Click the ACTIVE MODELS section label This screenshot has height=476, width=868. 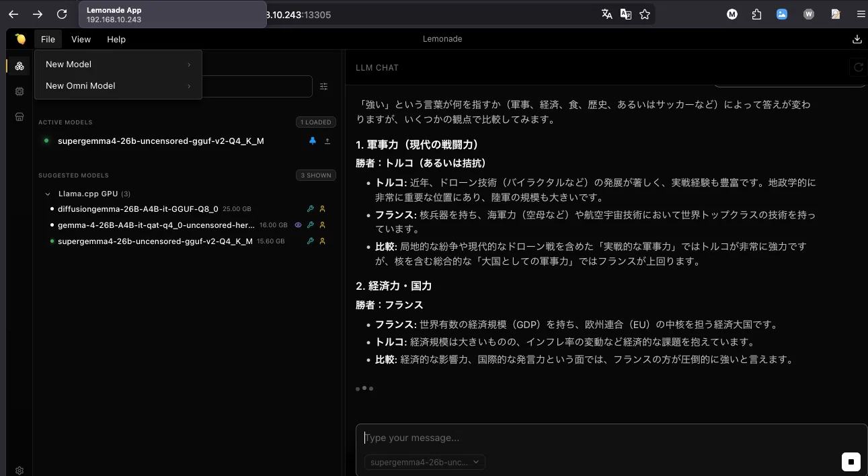65,122
